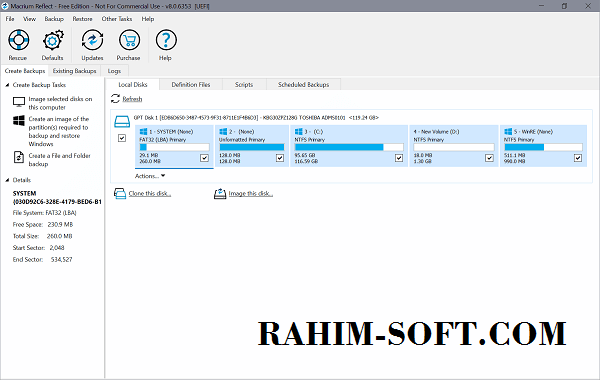Open the Other Tasks menu
The image size is (600, 380).
coord(117,19)
